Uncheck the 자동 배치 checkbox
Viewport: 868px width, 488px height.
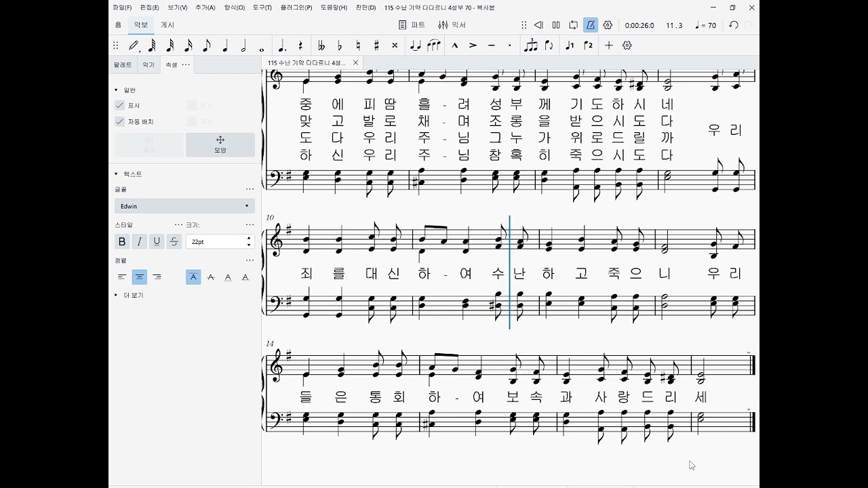119,121
